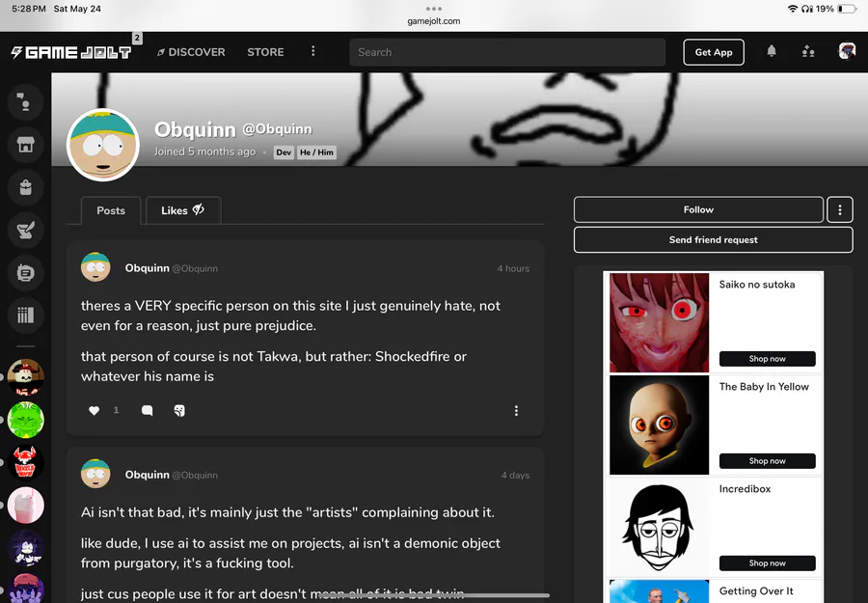Click Shop now for The Baby In Yellow
This screenshot has width=868, height=603.
pyautogui.click(x=768, y=461)
